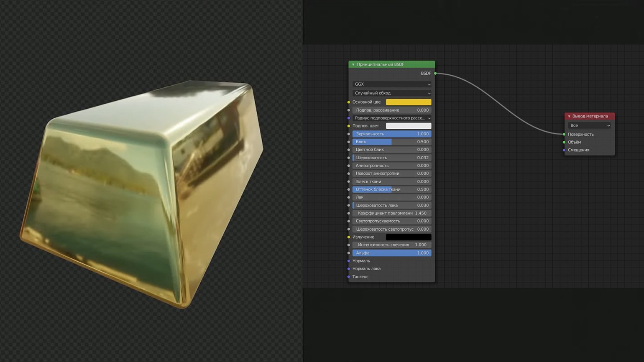Click the Шероховатость лака input socket
The image size is (644, 362).
[349, 205]
